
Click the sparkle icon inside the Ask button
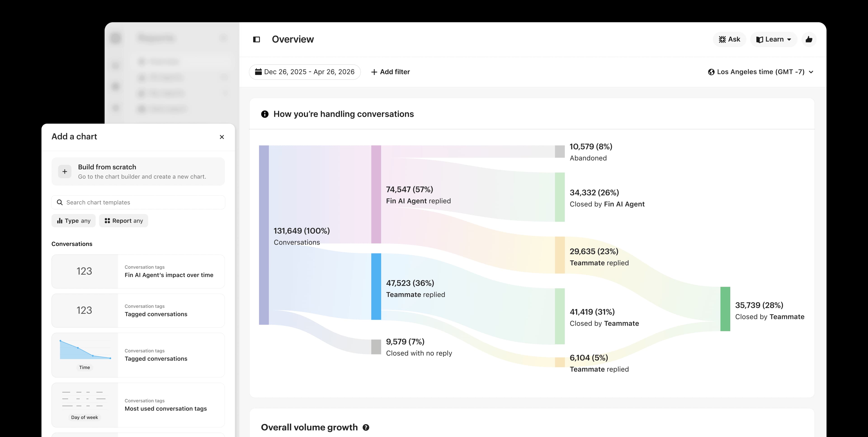tap(722, 39)
